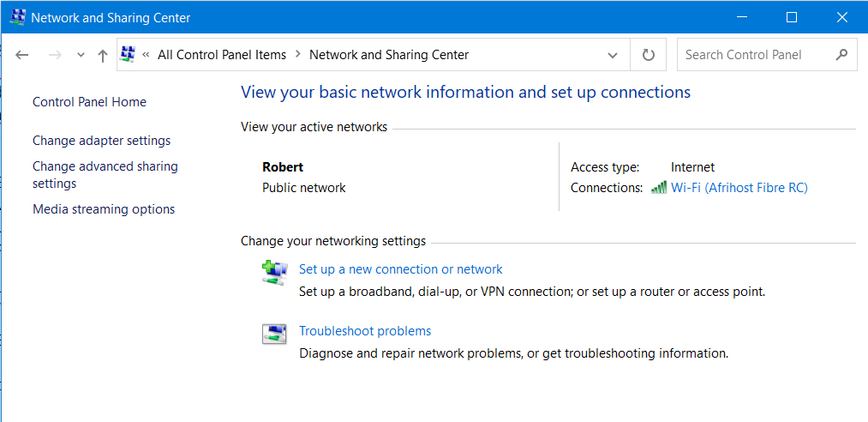Open Media streaming options
Viewport: 868px width, 422px height.
click(104, 209)
